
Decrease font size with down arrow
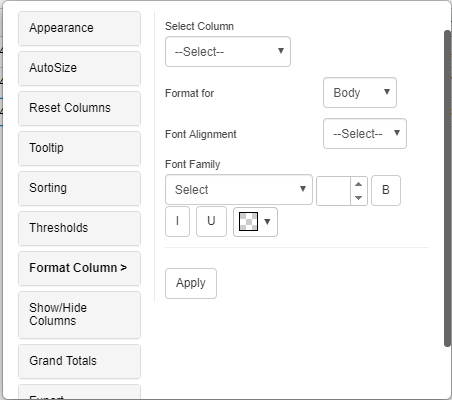[x=359, y=198]
